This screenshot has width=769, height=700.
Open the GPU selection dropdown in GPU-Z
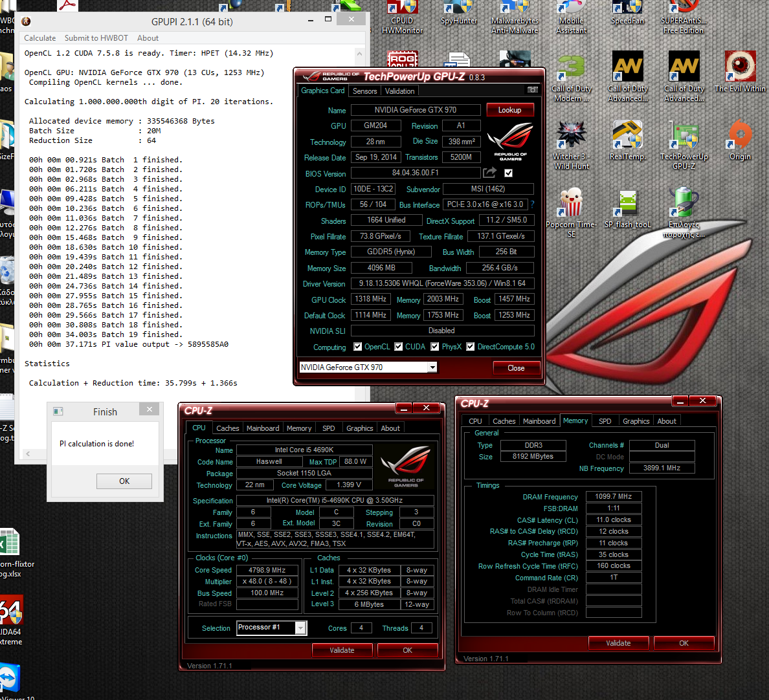tap(432, 367)
